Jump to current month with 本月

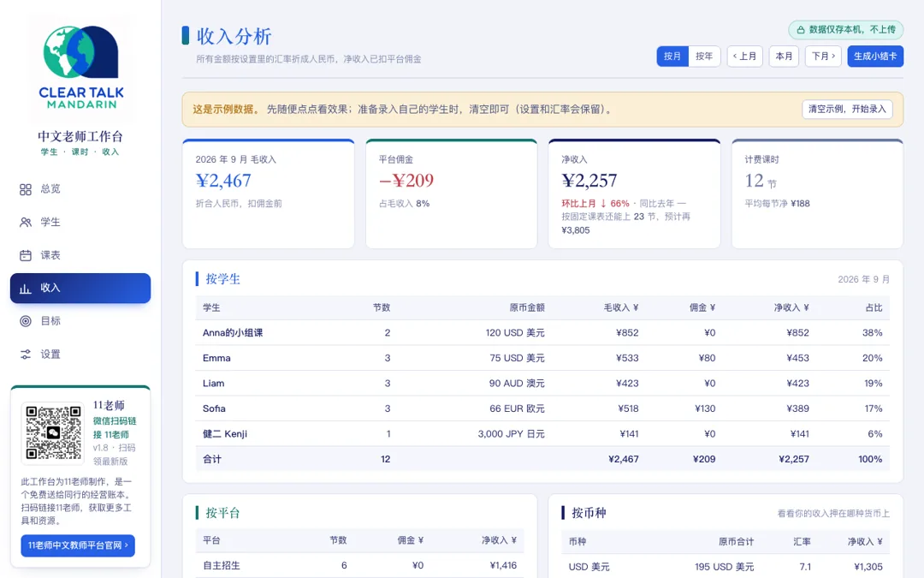point(784,56)
